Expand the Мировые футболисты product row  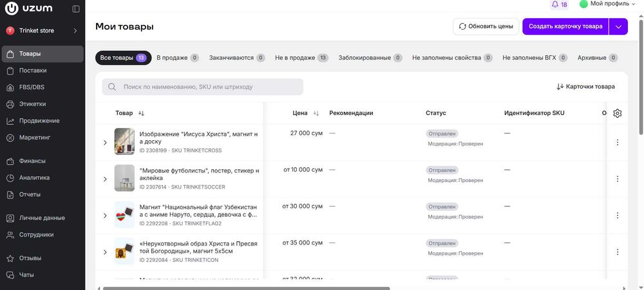[x=105, y=179]
